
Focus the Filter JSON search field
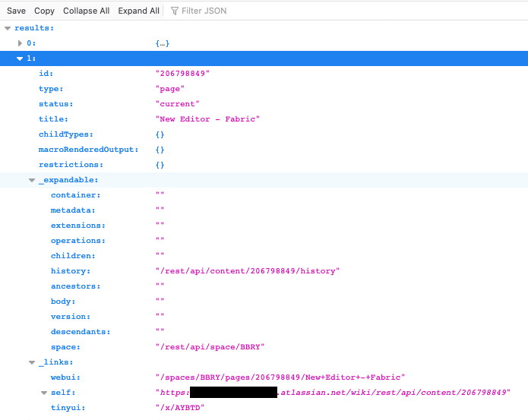coord(204,11)
